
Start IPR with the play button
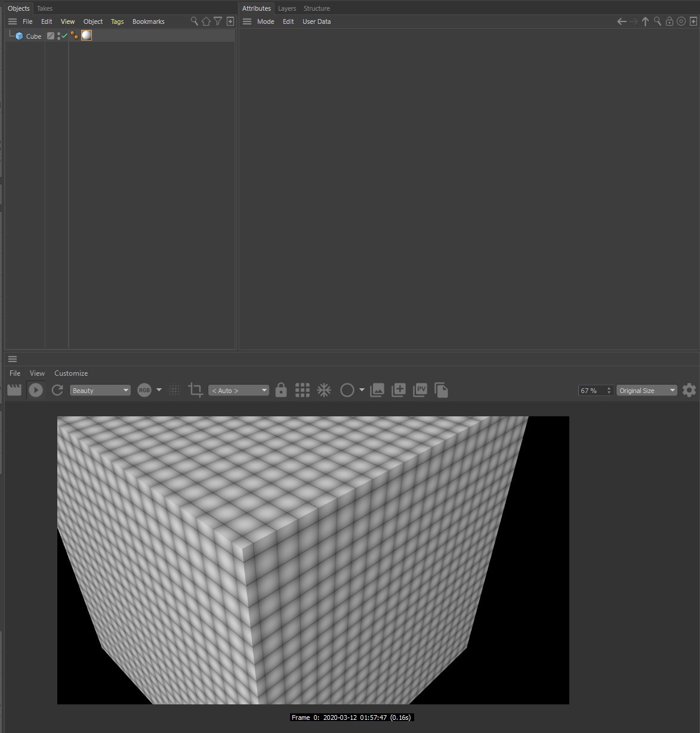(36, 390)
